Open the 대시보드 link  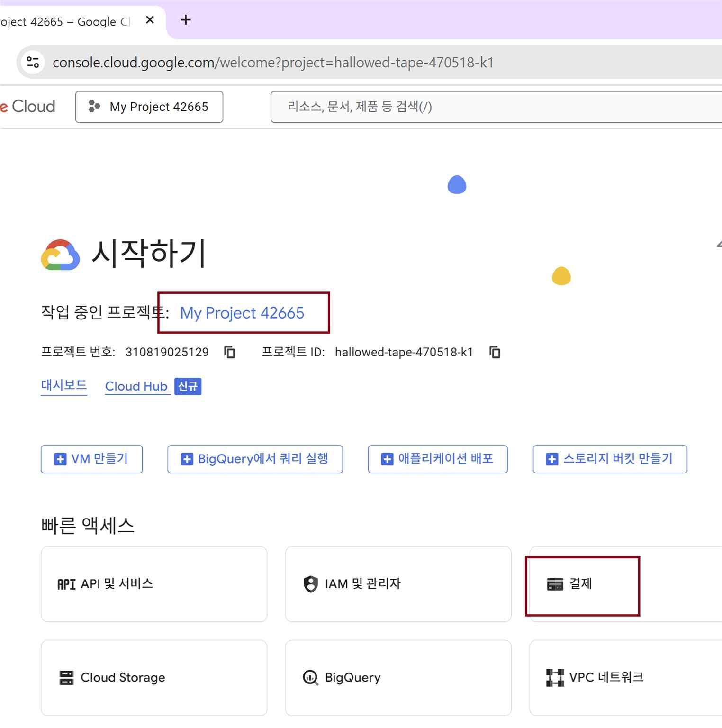pyautogui.click(x=64, y=386)
